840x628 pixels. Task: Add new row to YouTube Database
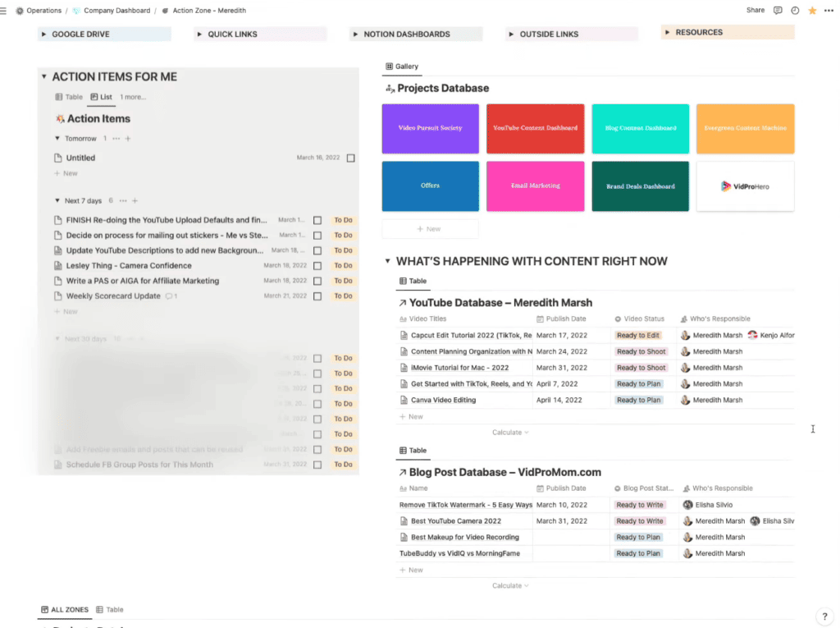[412, 417]
